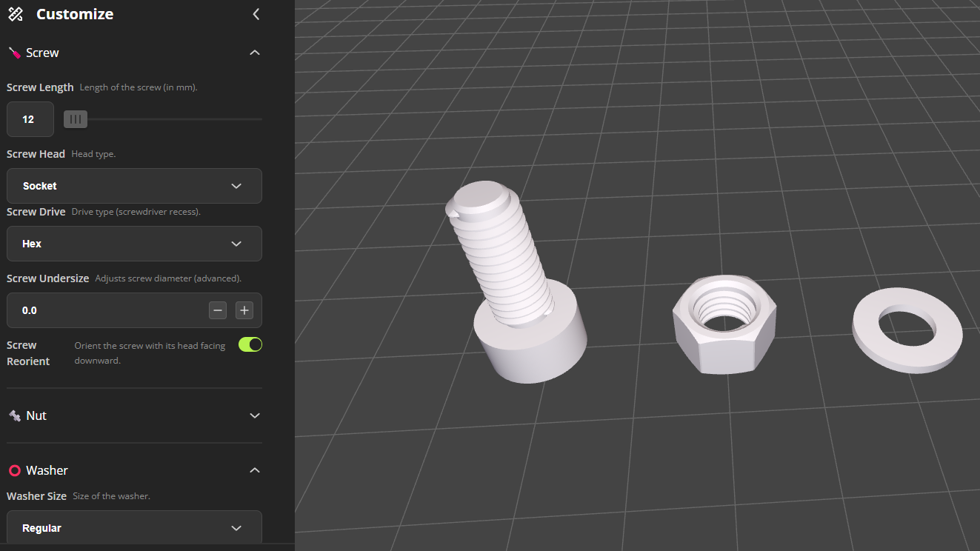The image size is (980, 551).
Task: Expand the Nut section chevron
Action: tap(255, 415)
